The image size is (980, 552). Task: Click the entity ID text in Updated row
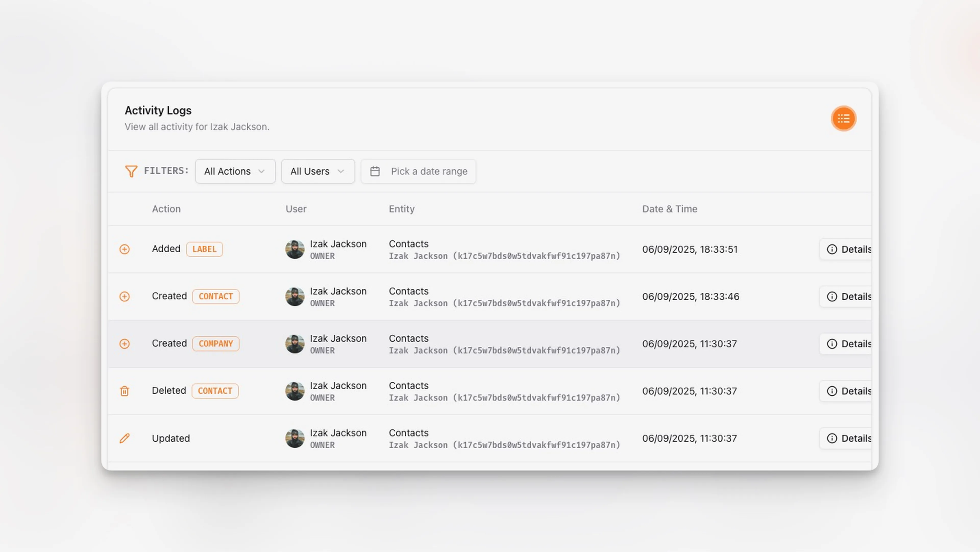tap(505, 445)
